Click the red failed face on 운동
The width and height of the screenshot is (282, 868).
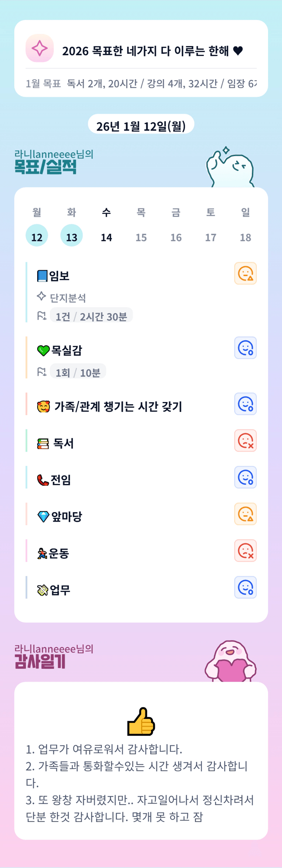tap(245, 551)
